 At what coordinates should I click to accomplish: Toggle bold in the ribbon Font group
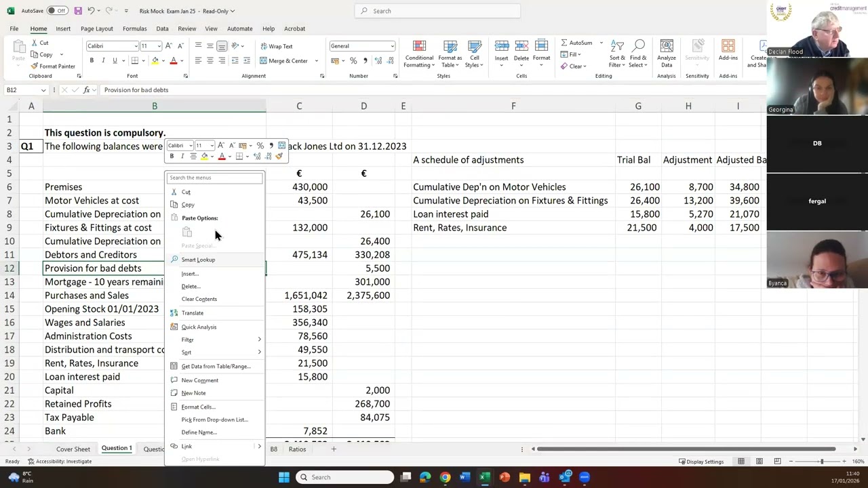pyautogui.click(x=92, y=60)
